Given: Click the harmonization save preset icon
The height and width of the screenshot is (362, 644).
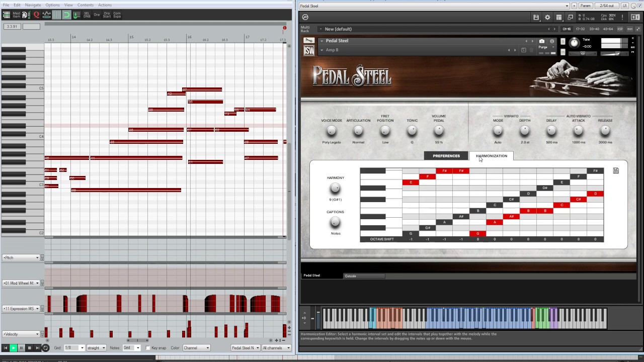Looking at the screenshot, I should pos(616,171).
